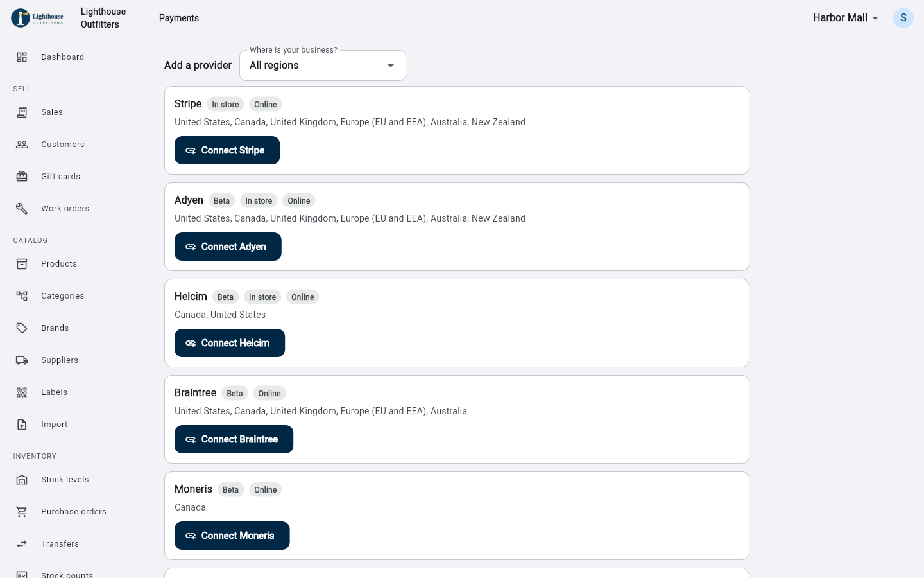Click the Products box icon
The height and width of the screenshot is (578, 924).
click(x=22, y=264)
